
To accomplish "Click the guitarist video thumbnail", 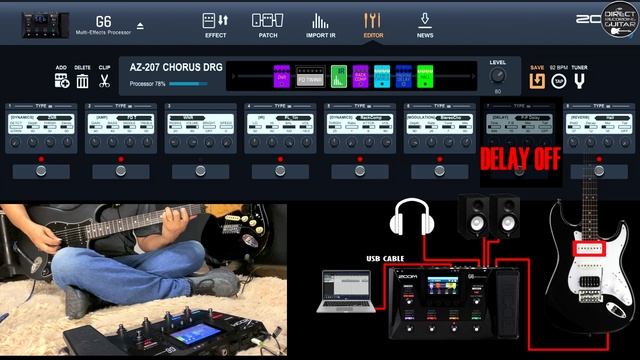I will click(x=143, y=280).
